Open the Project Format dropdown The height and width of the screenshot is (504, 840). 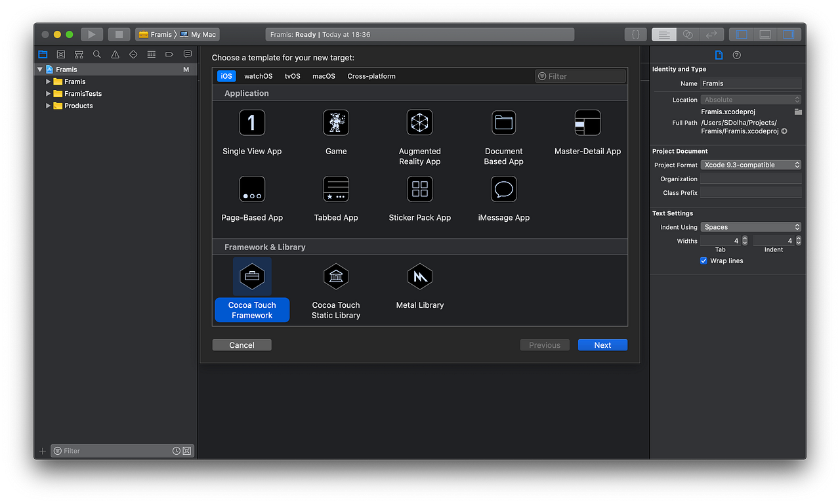tap(751, 165)
